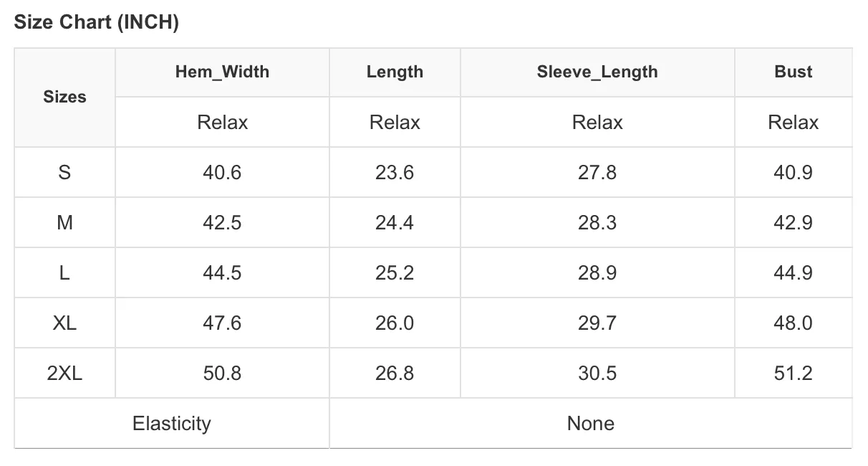The width and height of the screenshot is (868, 466).
Task: Click sleeve length value 28.3
Action: (597, 223)
